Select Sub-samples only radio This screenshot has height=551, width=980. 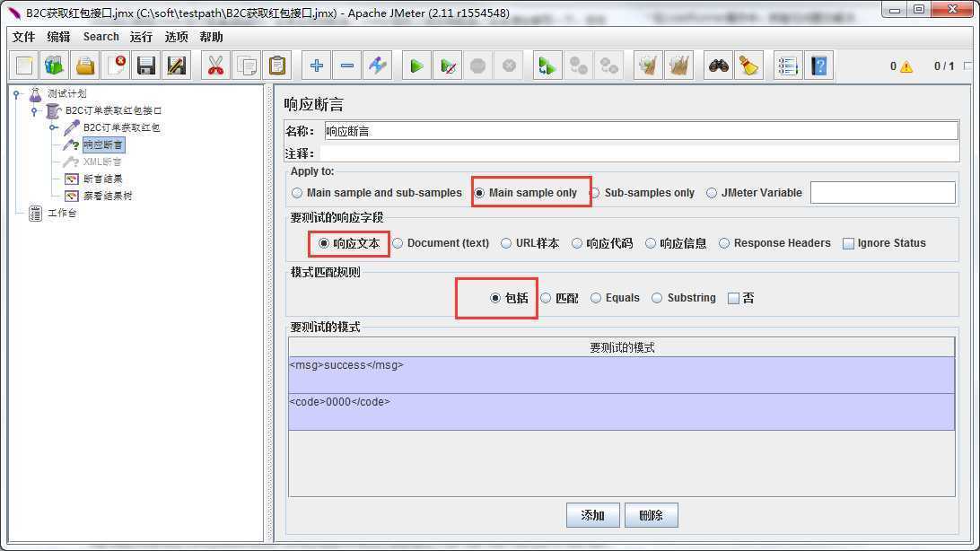click(x=595, y=193)
